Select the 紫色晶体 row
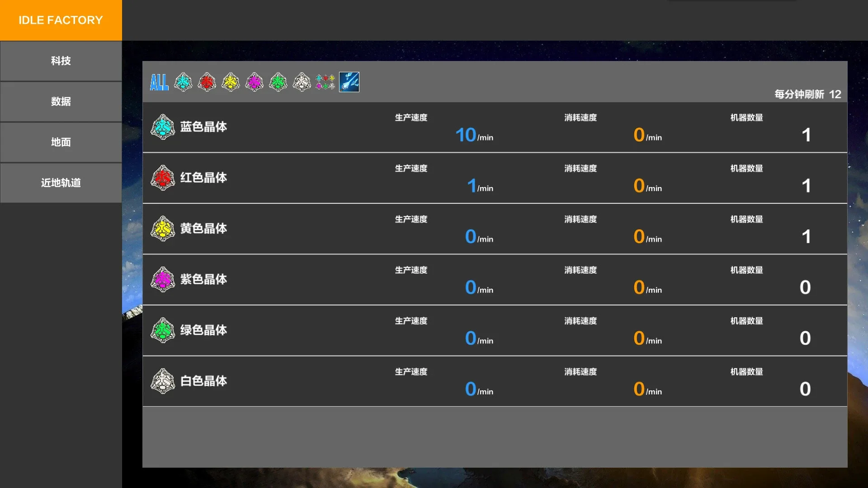The width and height of the screenshot is (868, 488). (203, 279)
